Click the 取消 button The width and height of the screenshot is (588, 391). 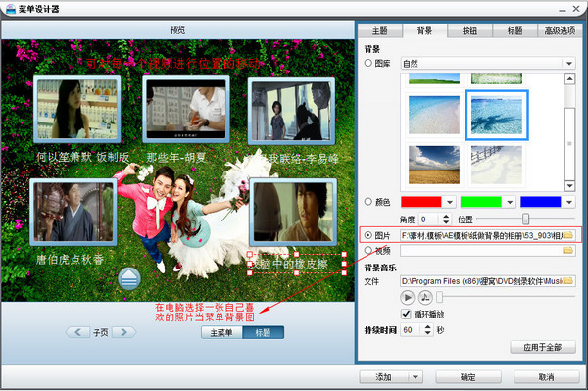[547, 377]
